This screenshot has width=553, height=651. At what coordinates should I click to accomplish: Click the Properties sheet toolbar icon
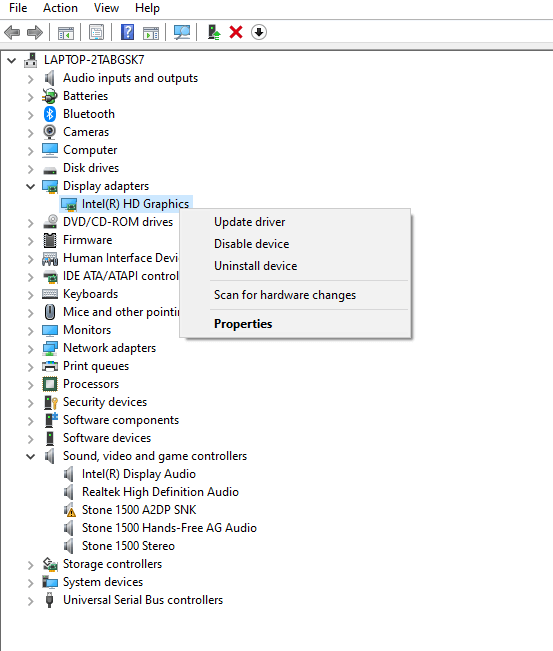[x=96, y=32]
